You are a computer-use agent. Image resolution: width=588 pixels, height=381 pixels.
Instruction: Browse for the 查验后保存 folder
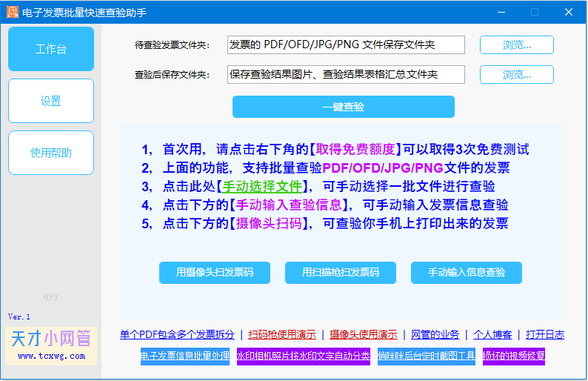[517, 74]
